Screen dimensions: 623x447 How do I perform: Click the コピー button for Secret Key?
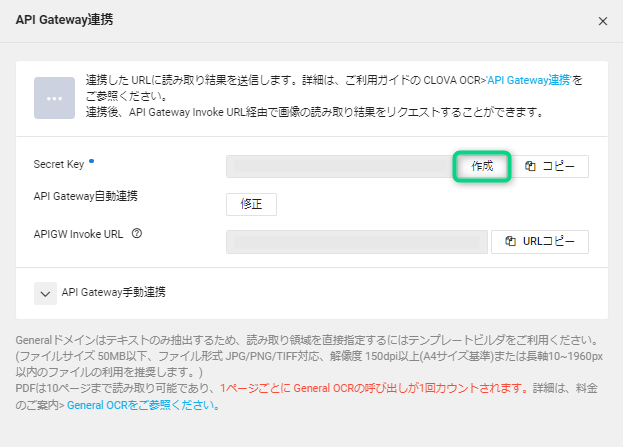[x=551, y=166]
